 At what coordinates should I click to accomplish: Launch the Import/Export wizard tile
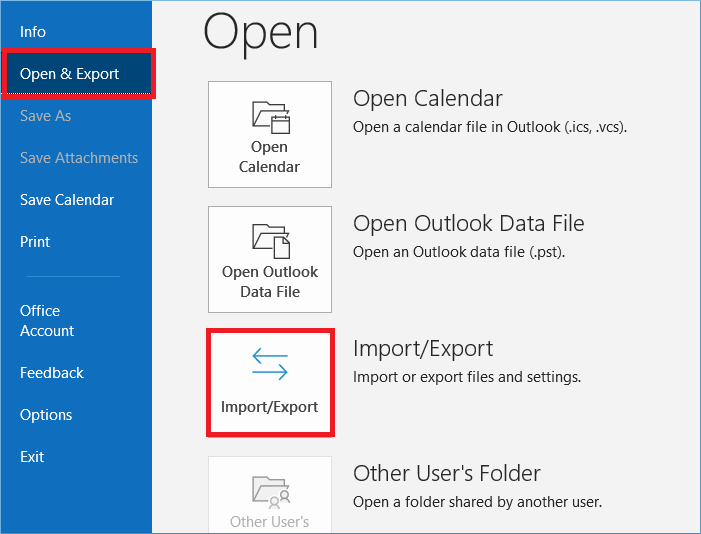[x=270, y=383]
